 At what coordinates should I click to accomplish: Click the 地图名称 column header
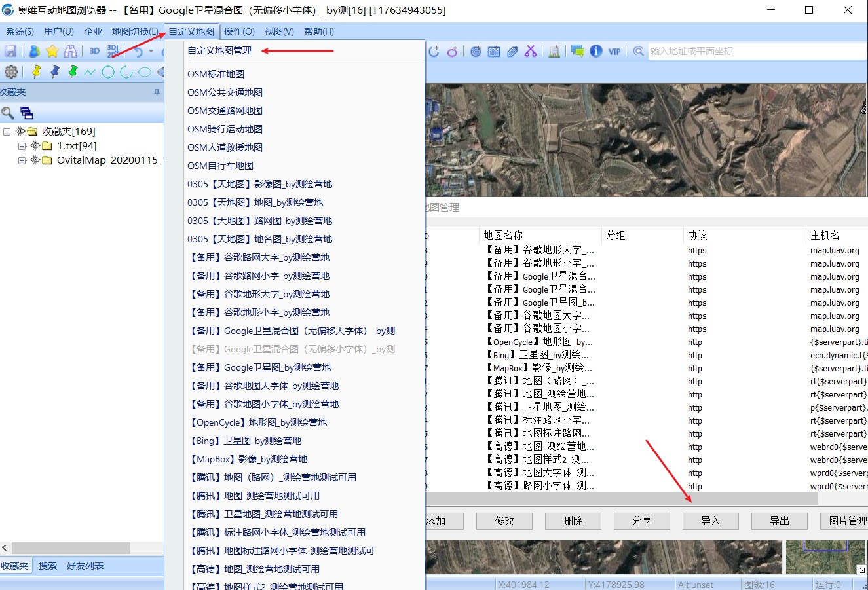pos(540,235)
